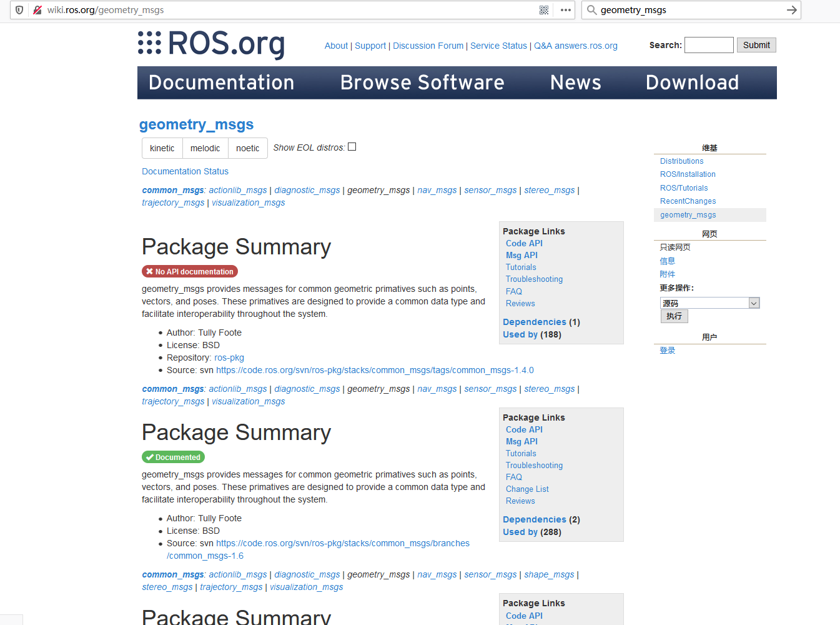Open the first nav_msgs link
The image size is (840, 625).
[437, 190]
